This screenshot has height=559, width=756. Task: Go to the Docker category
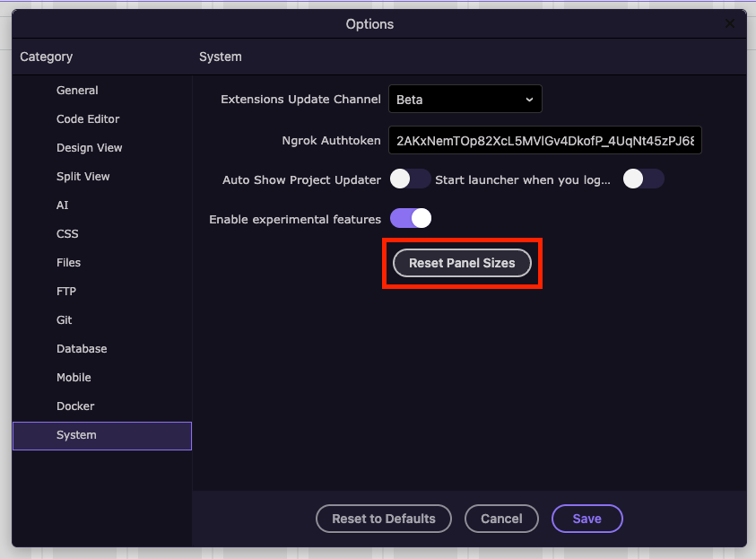coord(102,406)
